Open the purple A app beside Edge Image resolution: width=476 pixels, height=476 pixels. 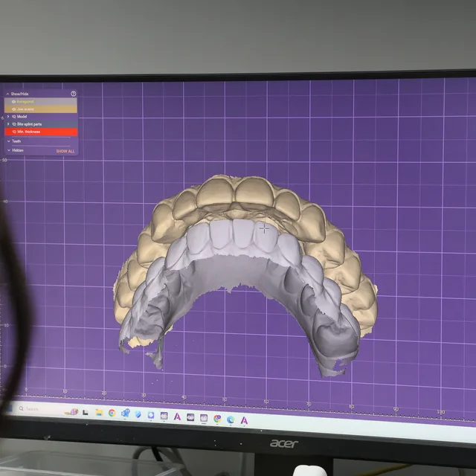(244, 420)
